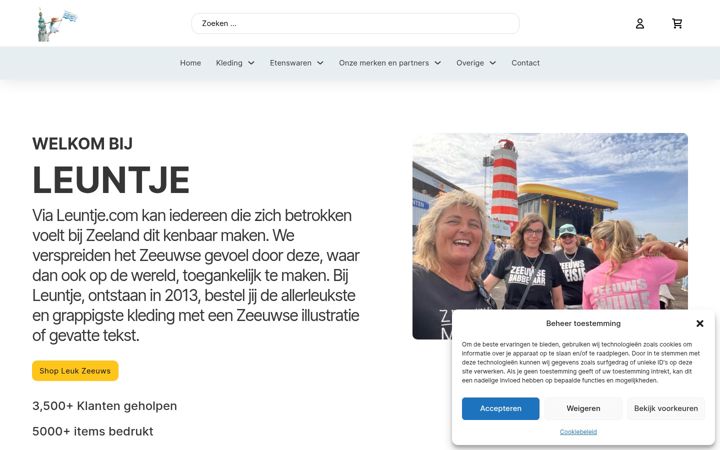Open Onze merken en partners menu

(x=383, y=63)
